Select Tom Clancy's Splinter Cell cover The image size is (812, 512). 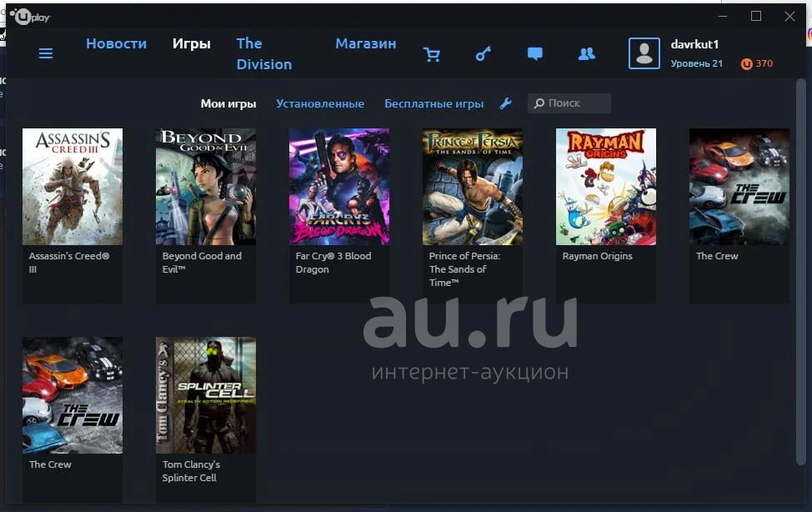tap(206, 395)
